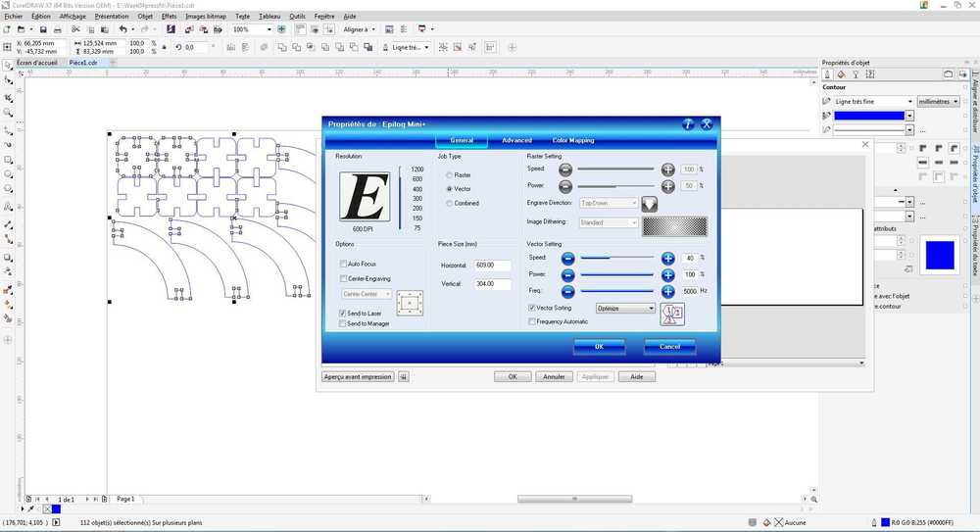The width and height of the screenshot is (980, 532).
Task: Enable the Auto Focus checkbox
Action: tap(343, 264)
